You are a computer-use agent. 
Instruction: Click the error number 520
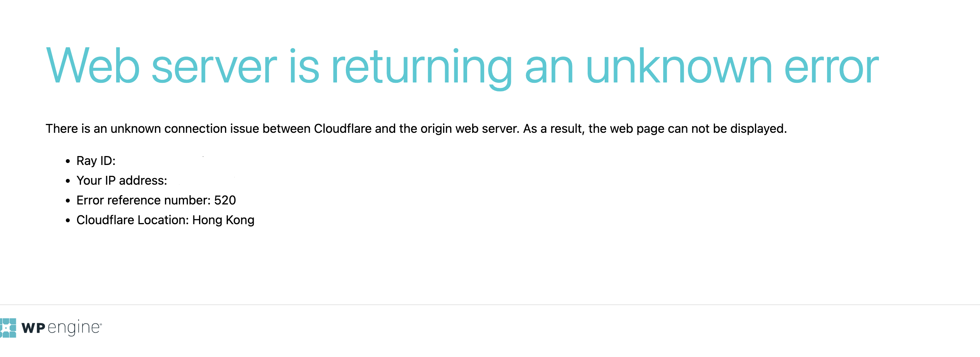pyautogui.click(x=225, y=200)
